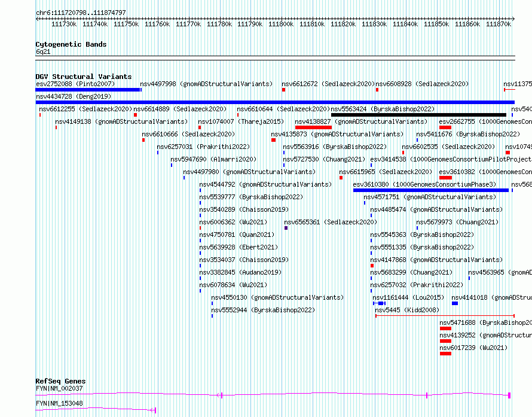Image resolution: width=532 pixels, height=417 pixels.
Task: Open nsv5411676 (ByrskaBishop2022) label
Action: (468, 134)
